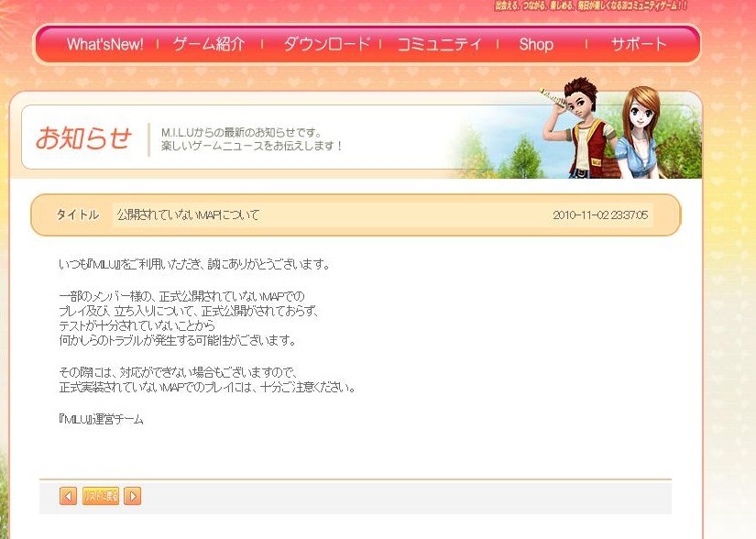Click the line beginning プレイ及び、立ち入り
This screenshot has height=539, width=756.
click(189, 311)
